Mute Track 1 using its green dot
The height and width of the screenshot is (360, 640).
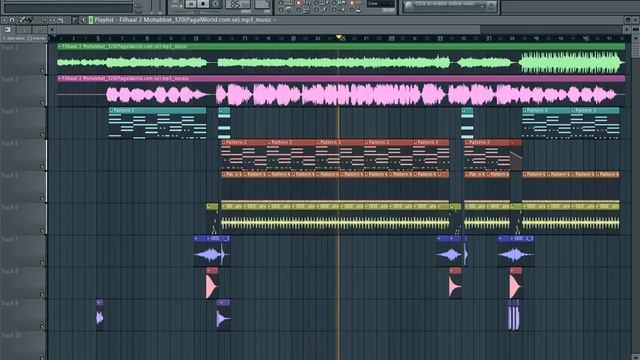[42, 71]
